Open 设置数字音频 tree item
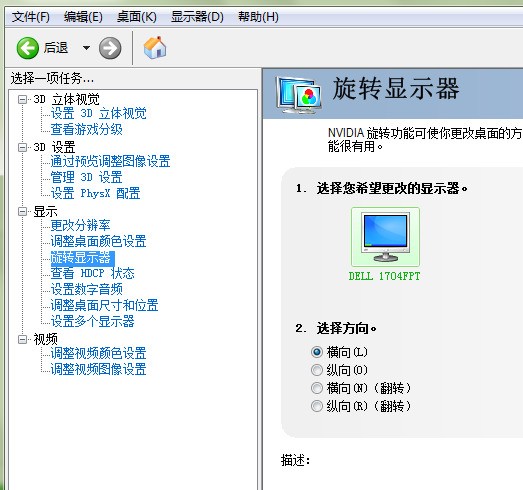Screen dimensions: 523x490 pos(86,290)
